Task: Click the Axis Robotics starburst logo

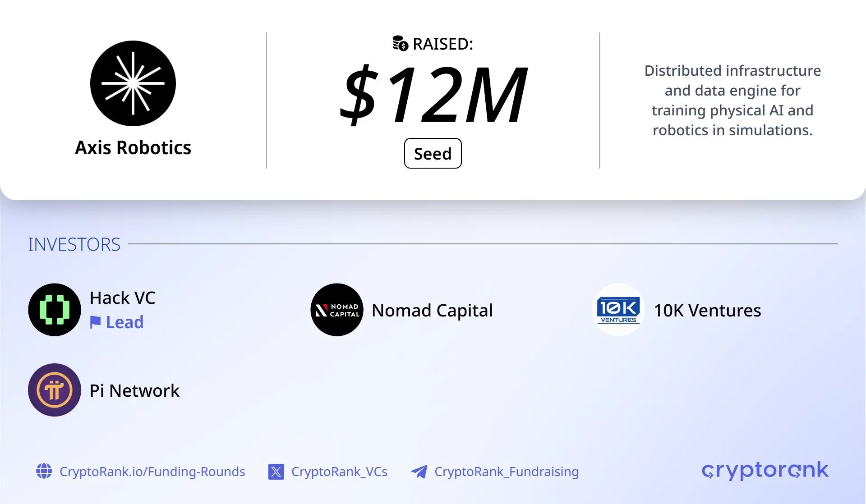Action: pyautogui.click(x=133, y=83)
